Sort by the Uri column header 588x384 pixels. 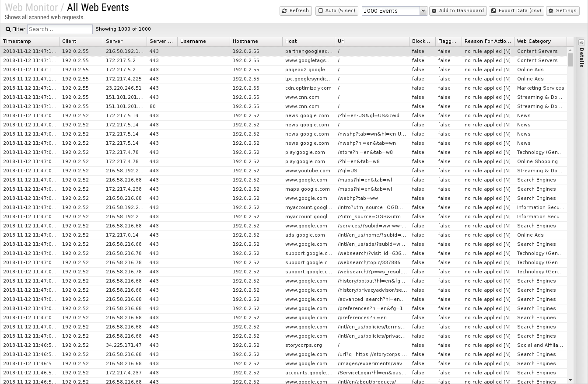pyautogui.click(x=372, y=42)
